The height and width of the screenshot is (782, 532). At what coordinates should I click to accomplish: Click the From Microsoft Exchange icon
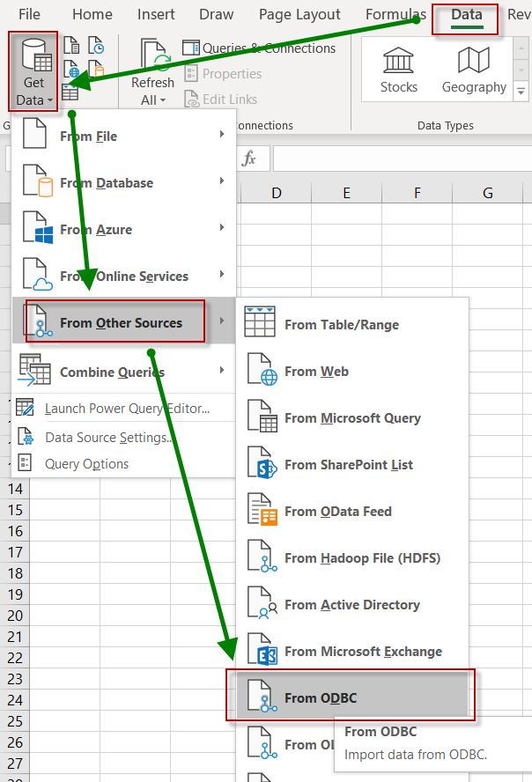[x=262, y=652]
